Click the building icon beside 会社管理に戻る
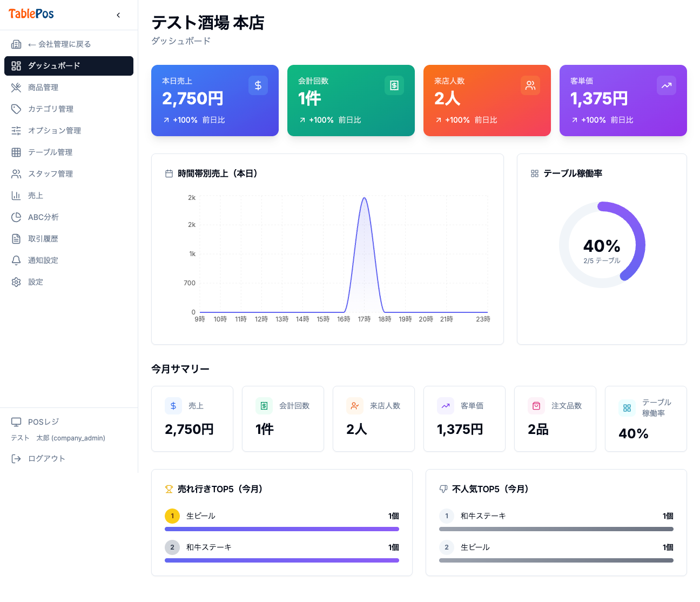This screenshot has height=602, width=700. (x=16, y=44)
